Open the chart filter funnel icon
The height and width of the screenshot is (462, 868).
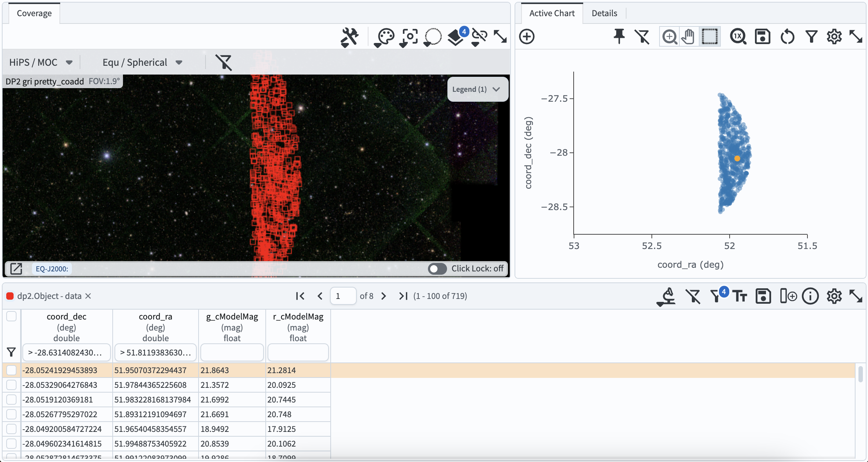[x=811, y=37]
